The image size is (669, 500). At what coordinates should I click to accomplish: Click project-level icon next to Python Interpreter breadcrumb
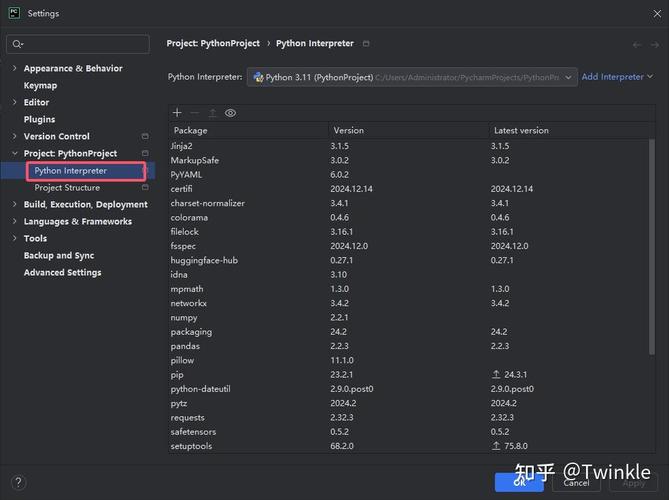coord(366,44)
